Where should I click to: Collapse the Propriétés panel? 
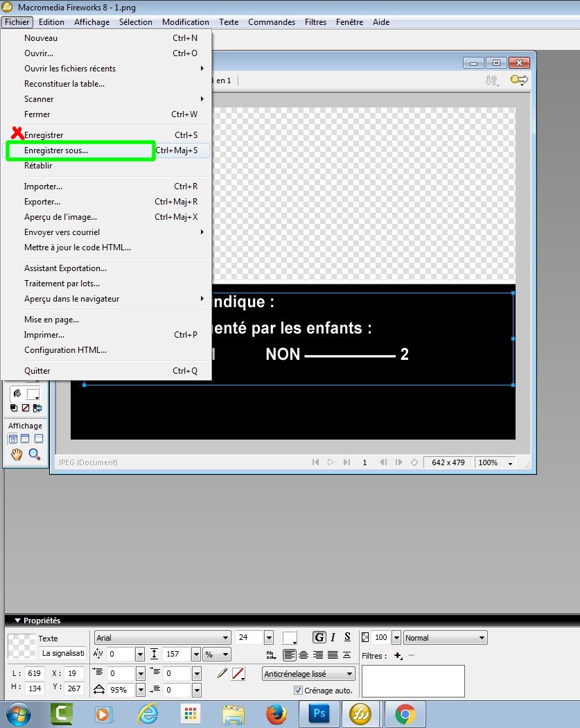17,621
